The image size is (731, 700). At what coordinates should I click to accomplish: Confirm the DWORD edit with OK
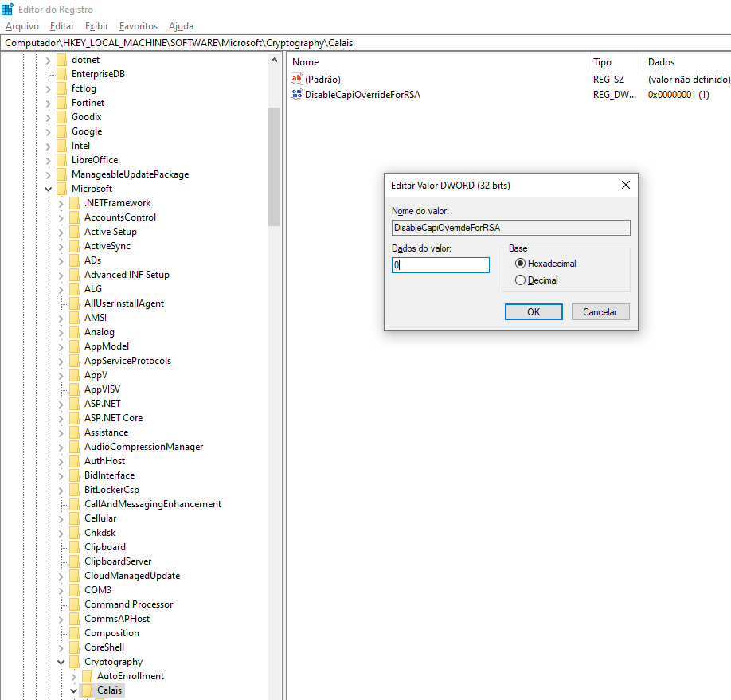(x=534, y=312)
